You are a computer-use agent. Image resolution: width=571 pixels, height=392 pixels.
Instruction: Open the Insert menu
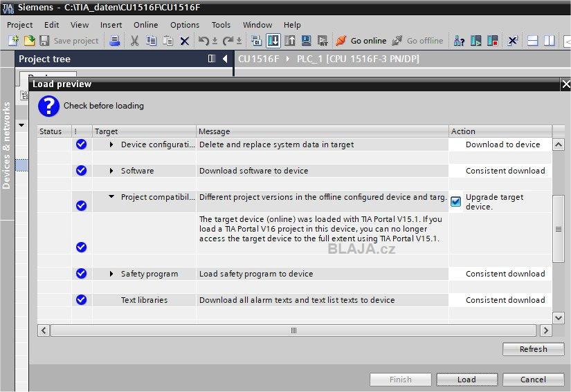pos(111,25)
